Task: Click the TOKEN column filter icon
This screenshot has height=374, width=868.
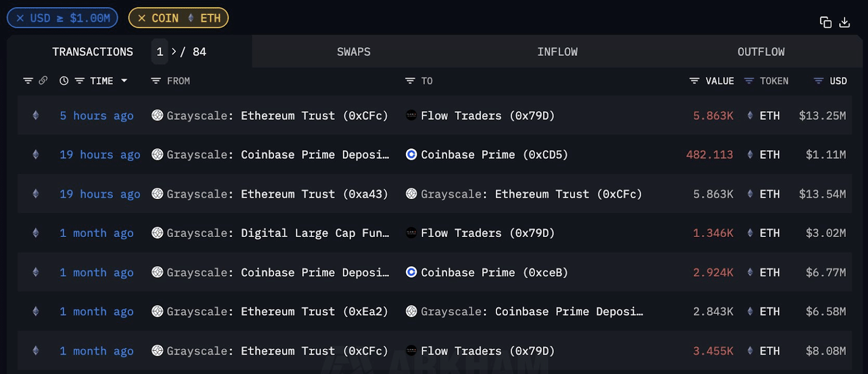Action: [x=749, y=81]
